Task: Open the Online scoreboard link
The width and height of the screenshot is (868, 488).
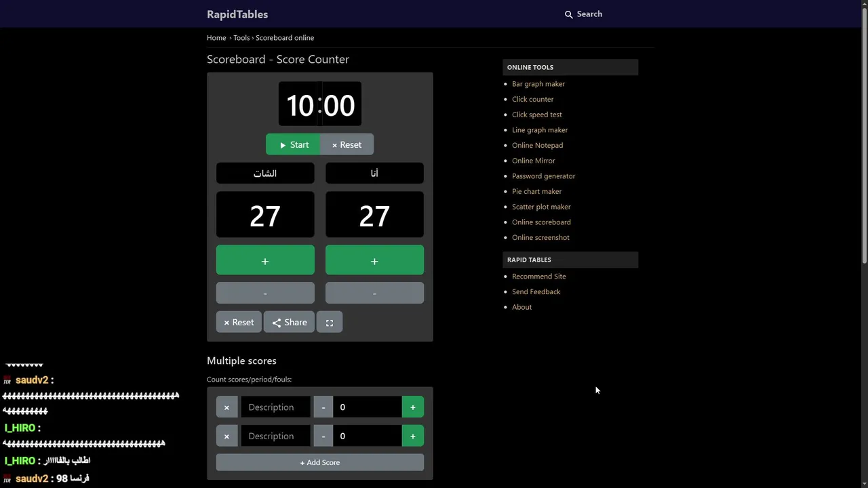Action: tap(541, 222)
